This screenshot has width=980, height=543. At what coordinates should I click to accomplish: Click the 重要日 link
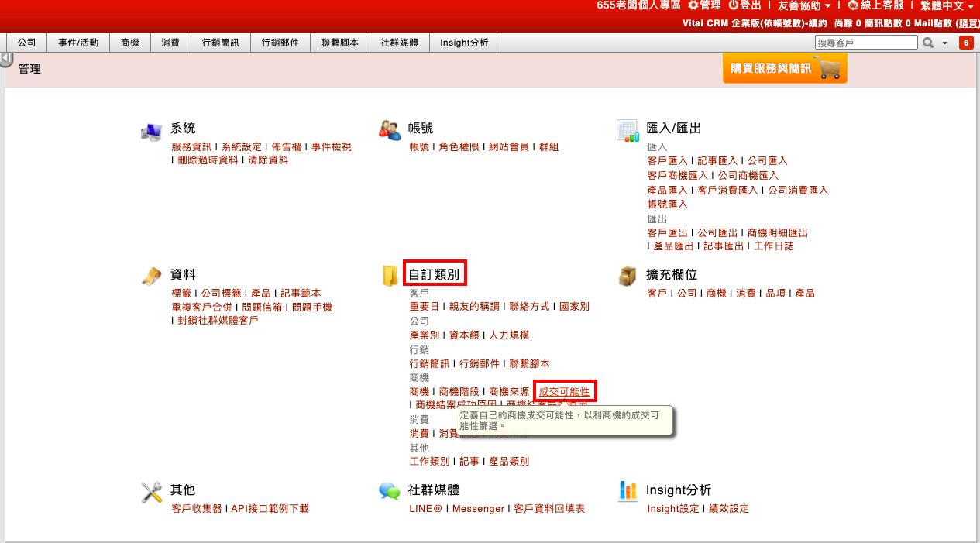[x=425, y=306]
